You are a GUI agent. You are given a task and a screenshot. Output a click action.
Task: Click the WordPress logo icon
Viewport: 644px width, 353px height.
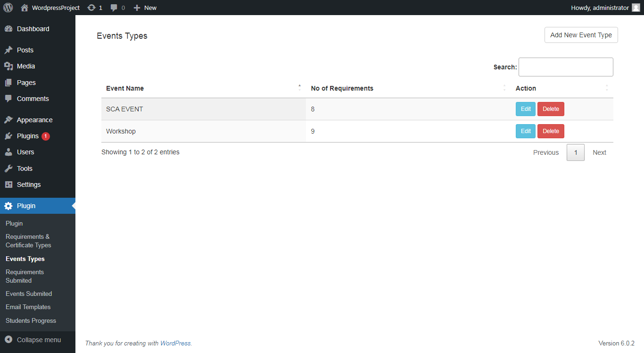pos(8,8)
